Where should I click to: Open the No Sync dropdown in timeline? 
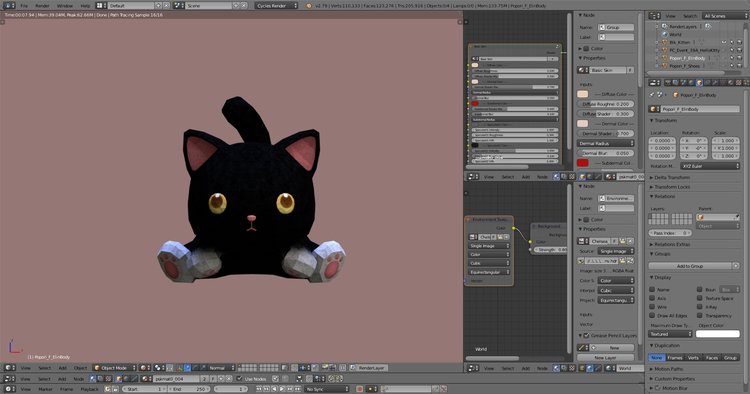click(327, 389)
